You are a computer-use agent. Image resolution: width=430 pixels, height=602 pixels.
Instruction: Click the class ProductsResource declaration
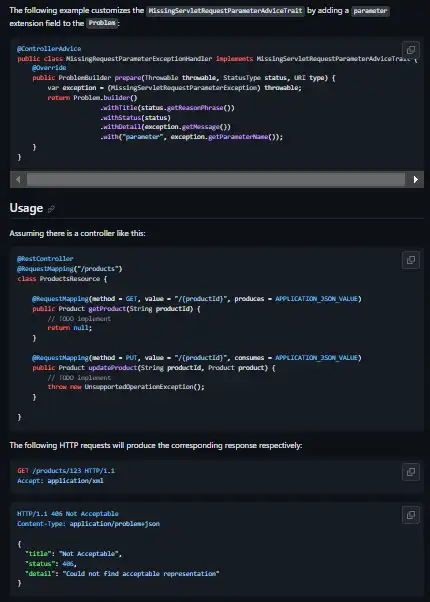coord(62,279)
